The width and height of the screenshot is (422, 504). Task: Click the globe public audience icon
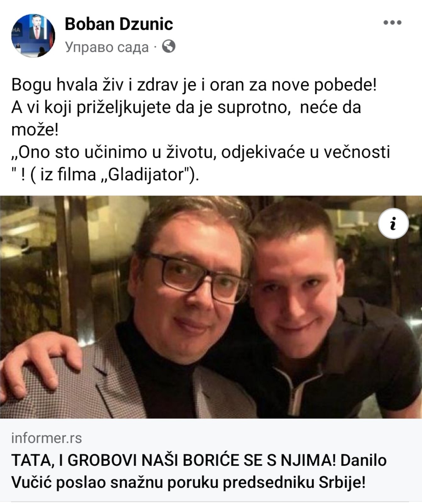(169, 47)
